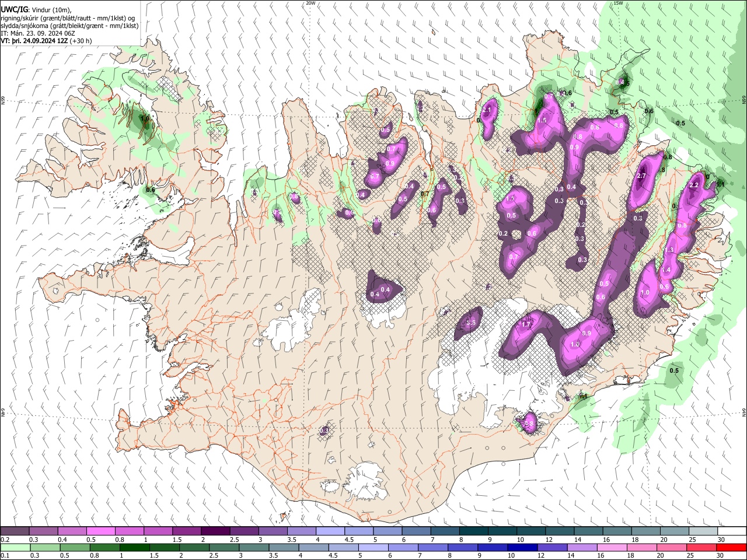Click the white snow swatch after 30
Image resolution: width=747 pixels, height=560 pixels.
click(732, 531)
